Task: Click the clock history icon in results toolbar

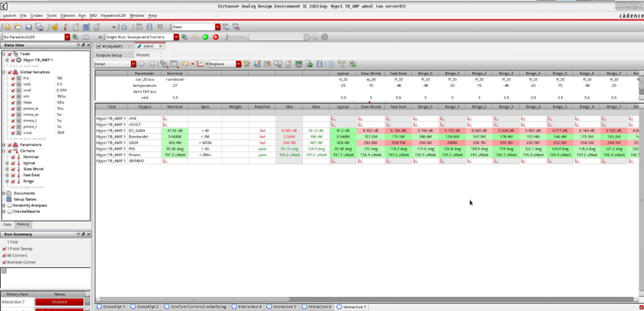Action: 165,64
